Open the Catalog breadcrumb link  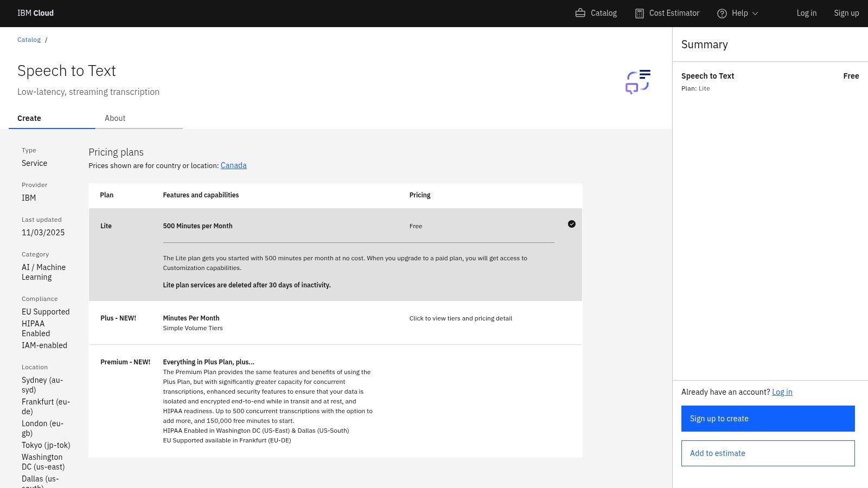click(29, 39)
